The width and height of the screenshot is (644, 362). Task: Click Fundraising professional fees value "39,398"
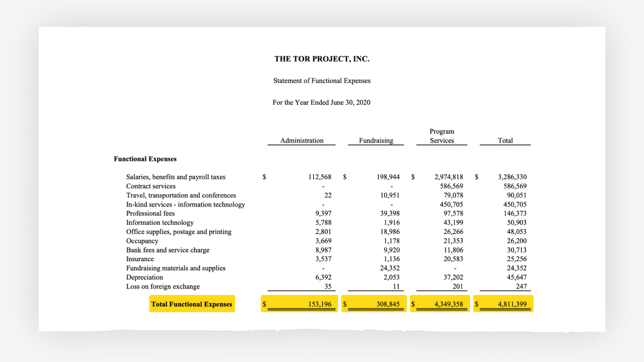[390, 213]
